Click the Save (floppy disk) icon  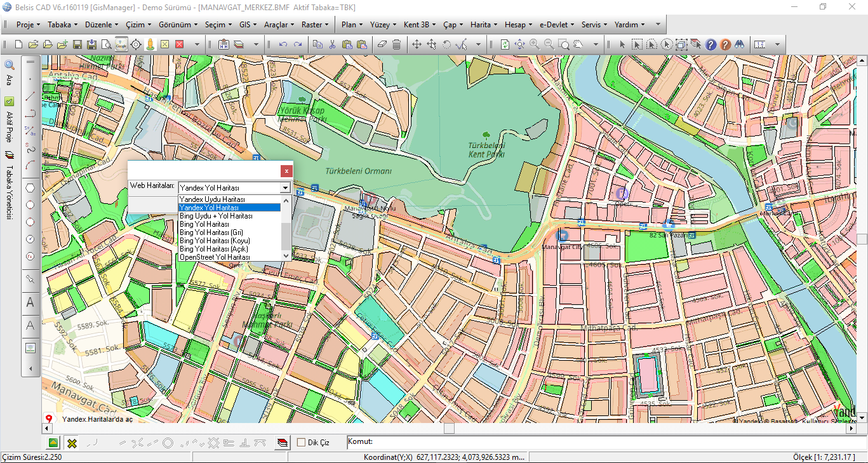(x=77, y=44)
